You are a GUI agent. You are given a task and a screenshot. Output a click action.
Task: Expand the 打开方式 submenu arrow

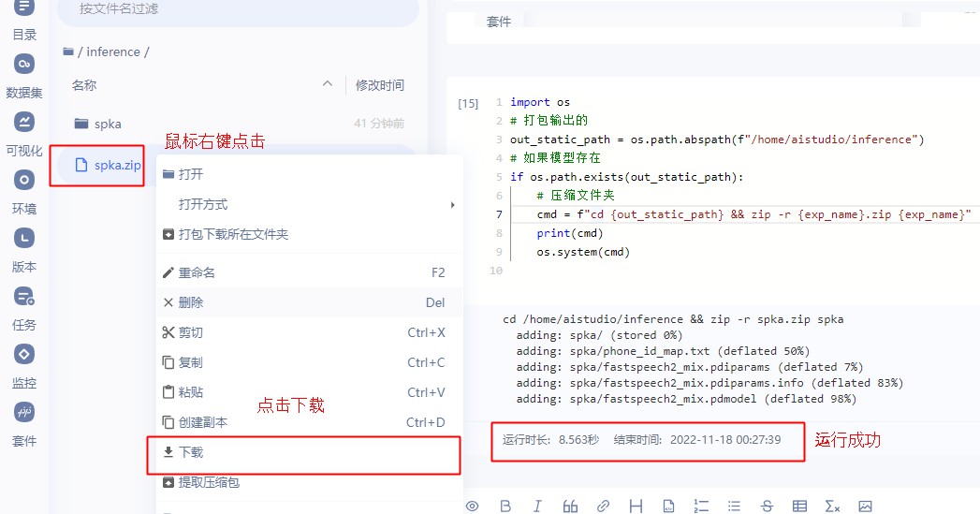452,204
